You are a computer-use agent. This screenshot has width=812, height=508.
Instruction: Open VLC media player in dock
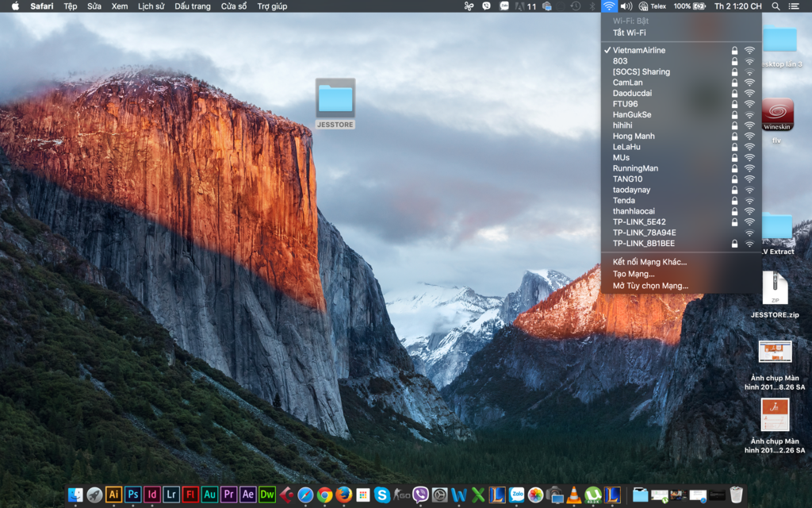pyautogui.click(x=574, y=495)
